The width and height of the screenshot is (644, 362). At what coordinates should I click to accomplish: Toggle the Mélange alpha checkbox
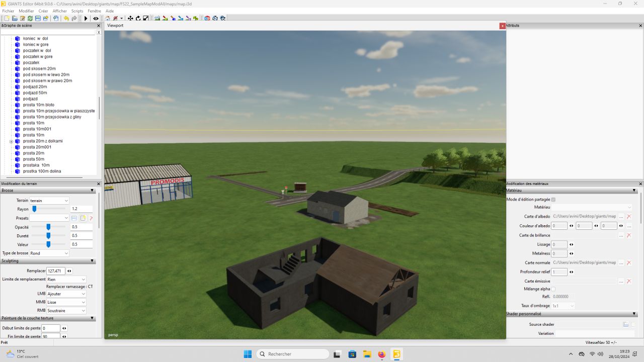pyautogui.click(x=553, y=289)
